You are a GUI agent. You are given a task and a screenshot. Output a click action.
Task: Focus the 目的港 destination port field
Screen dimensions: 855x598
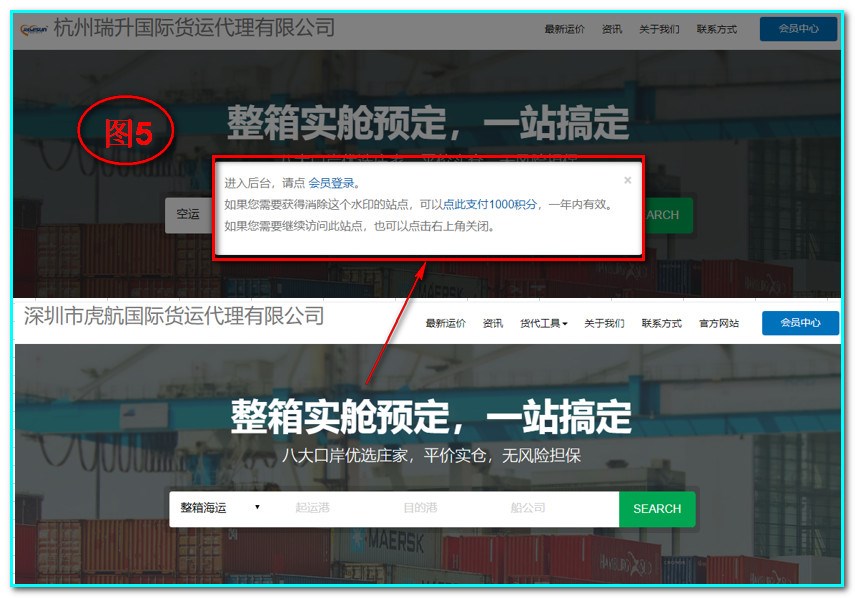420,508
